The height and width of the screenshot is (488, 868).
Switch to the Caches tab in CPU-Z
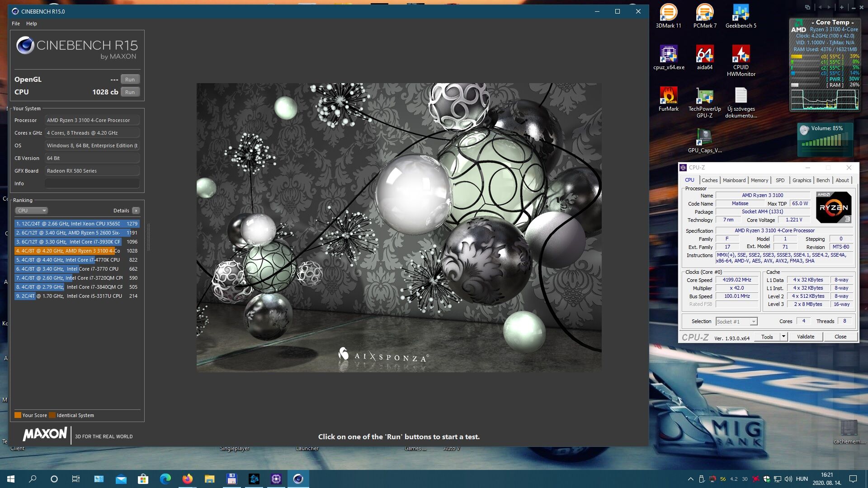[709, 180]
